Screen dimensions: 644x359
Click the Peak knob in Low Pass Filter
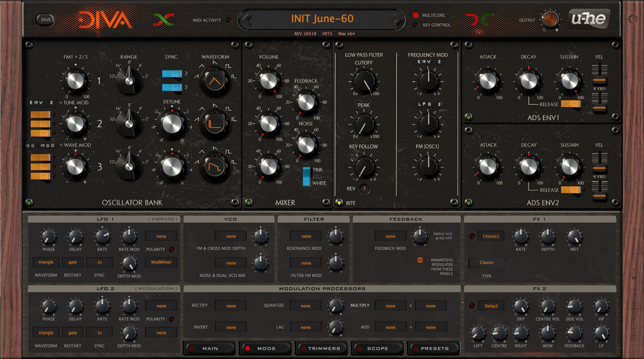pos(364,124)
